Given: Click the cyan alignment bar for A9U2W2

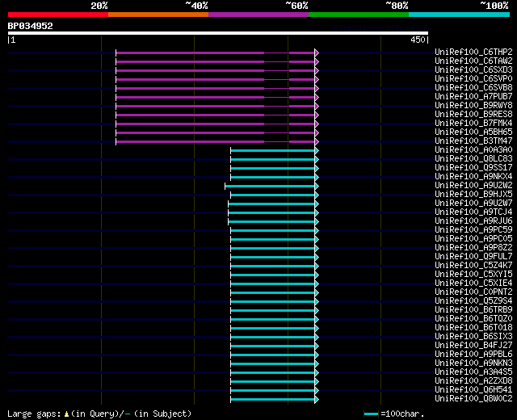Looking at the screenshot, I should [x=270, y=187].
